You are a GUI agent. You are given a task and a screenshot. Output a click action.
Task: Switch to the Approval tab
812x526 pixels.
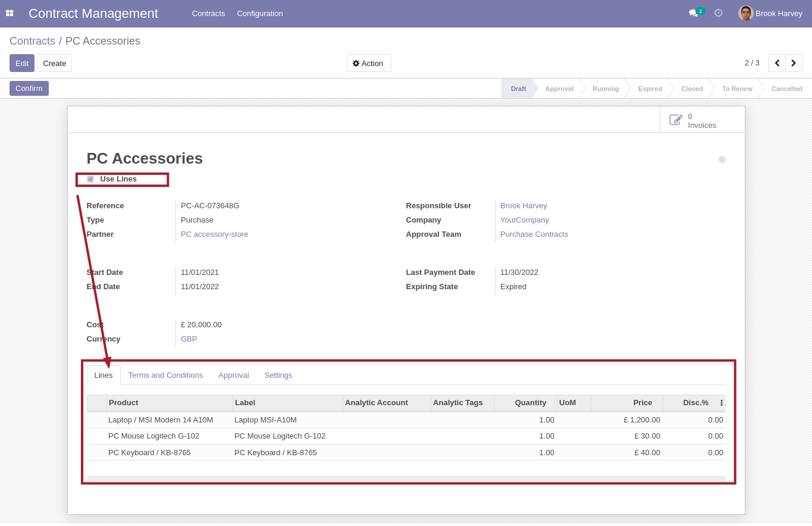coord(233,375)
